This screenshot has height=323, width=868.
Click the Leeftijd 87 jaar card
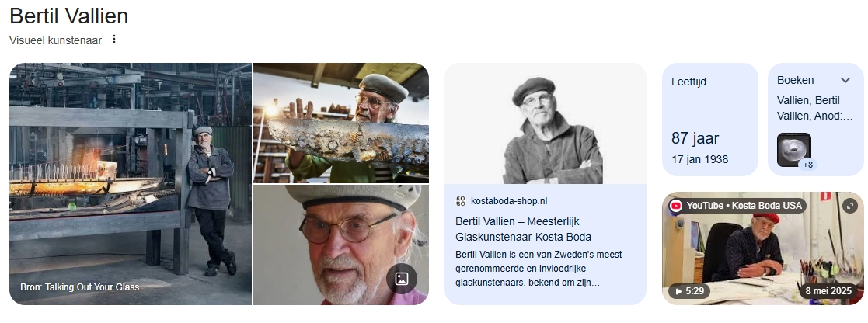tap(710, 120)
